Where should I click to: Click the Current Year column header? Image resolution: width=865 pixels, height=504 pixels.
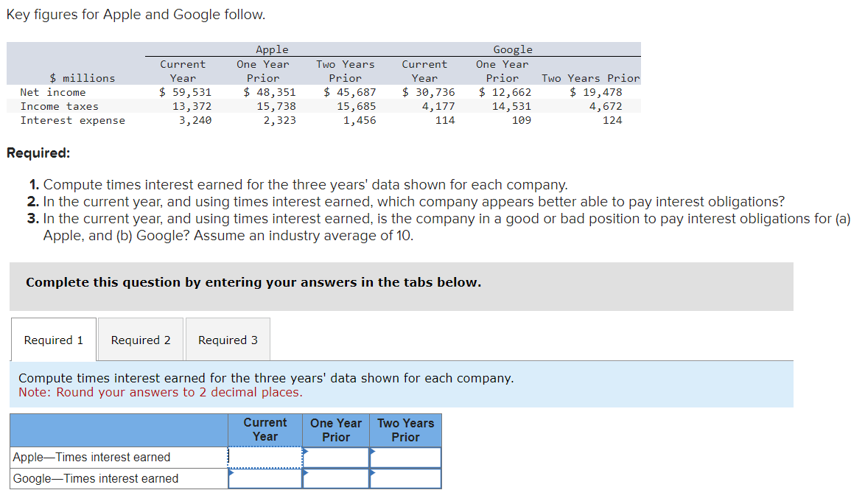(265, 430)
